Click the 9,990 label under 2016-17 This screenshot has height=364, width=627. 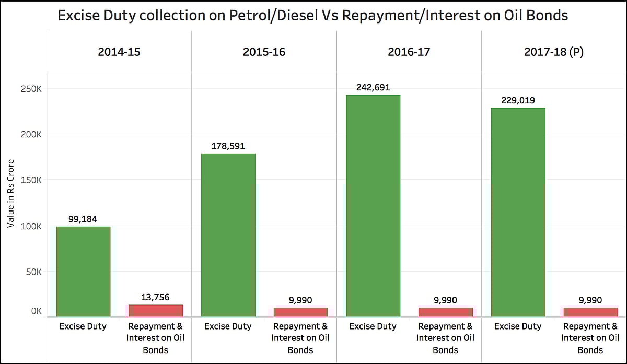point(446,300)
